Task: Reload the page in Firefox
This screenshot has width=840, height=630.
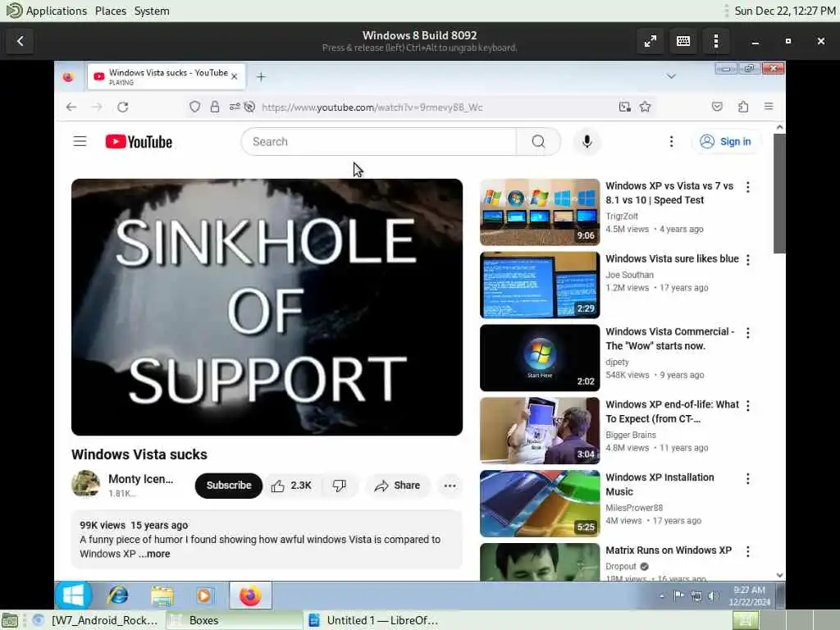Action: pyautogui.click(x=123, y=107)
